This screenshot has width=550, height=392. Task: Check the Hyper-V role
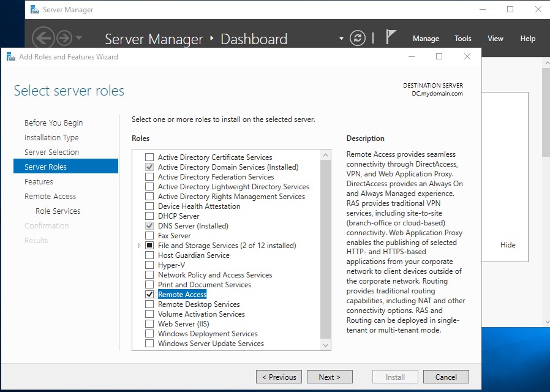149,265
